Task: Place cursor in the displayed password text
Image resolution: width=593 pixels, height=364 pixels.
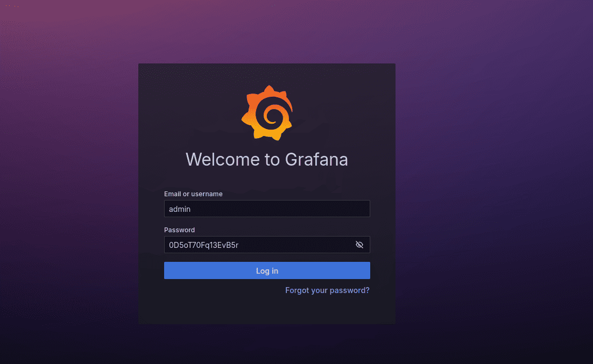Action: [x=203, y=245]
